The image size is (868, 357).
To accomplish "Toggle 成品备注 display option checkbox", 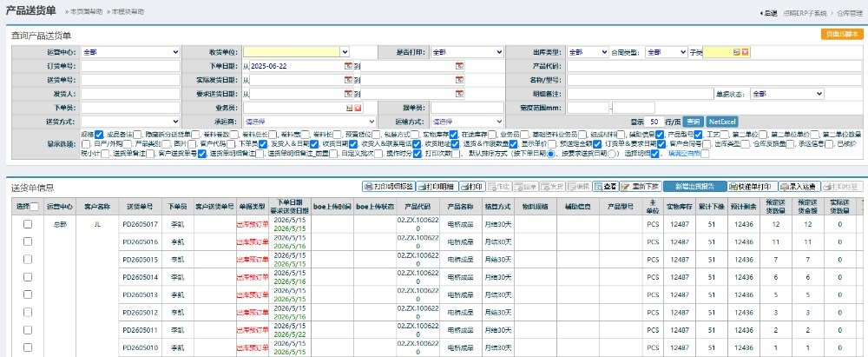I will [x=135, y=134].
